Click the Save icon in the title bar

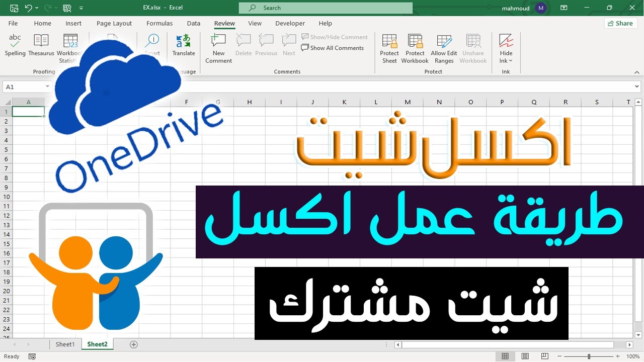[14, 8]
